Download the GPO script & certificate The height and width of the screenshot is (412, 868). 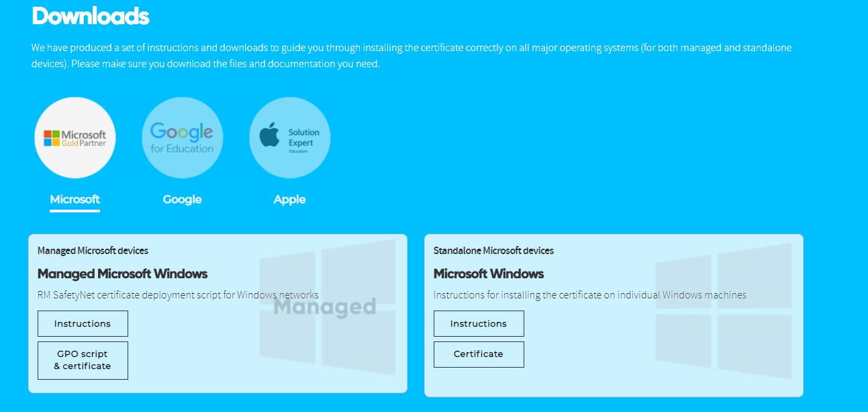[83, 360]
